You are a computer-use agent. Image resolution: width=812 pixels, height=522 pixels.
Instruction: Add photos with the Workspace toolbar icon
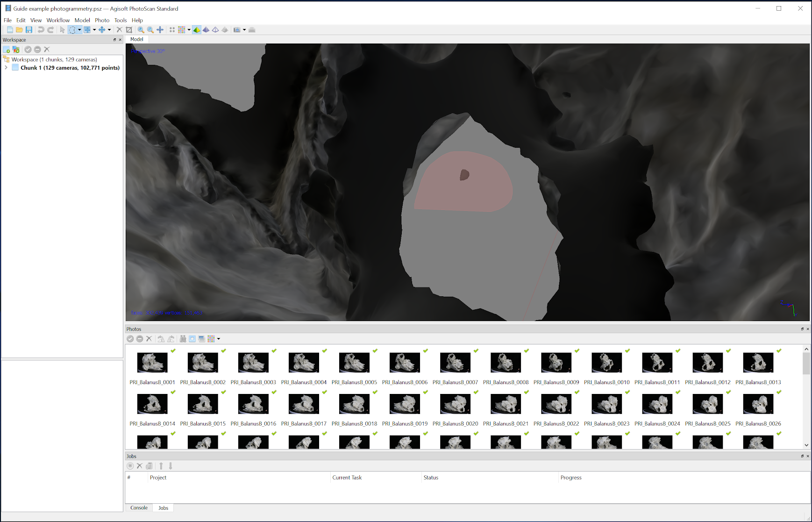(x=16, y=50)
